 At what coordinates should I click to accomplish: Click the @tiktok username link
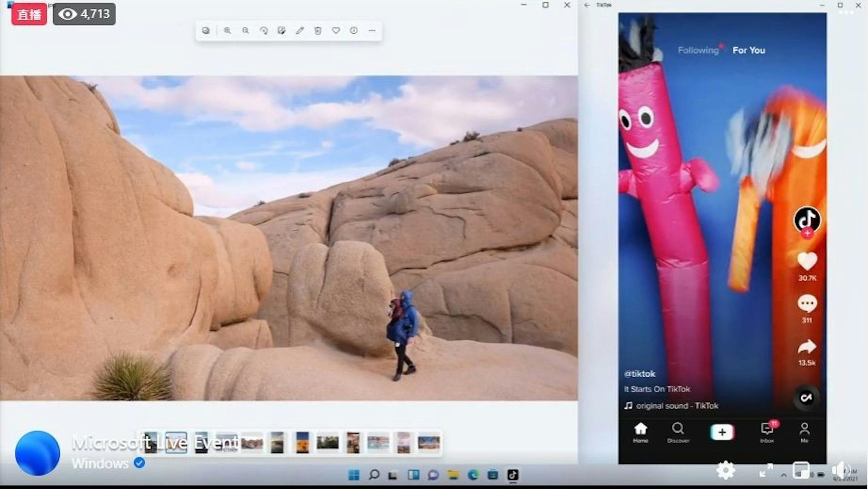pyautogui.click(x=639, y=374)
